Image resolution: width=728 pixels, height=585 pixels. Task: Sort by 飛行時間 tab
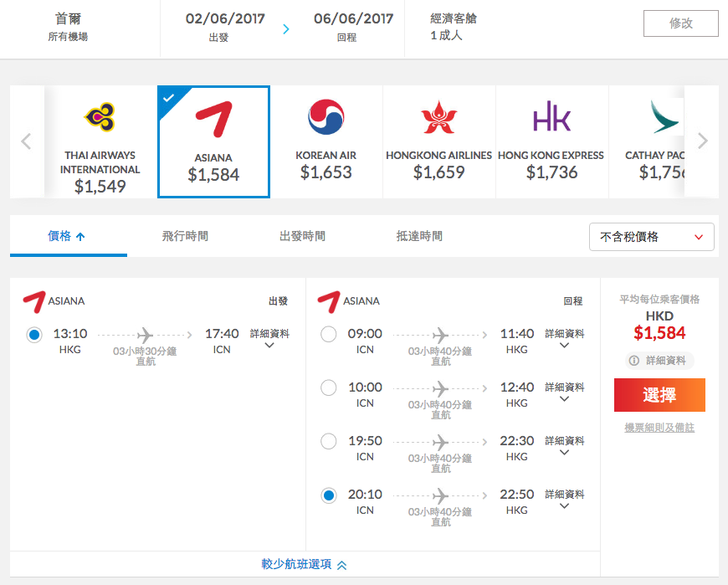coord(185,236)
